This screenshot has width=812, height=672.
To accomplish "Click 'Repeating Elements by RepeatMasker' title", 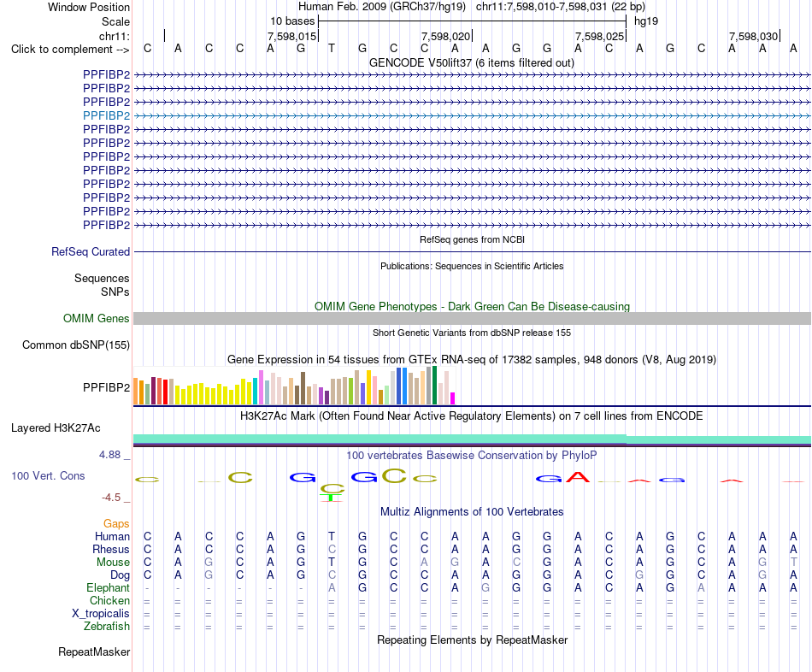I will pyautogui.click(x=472, y=640).
